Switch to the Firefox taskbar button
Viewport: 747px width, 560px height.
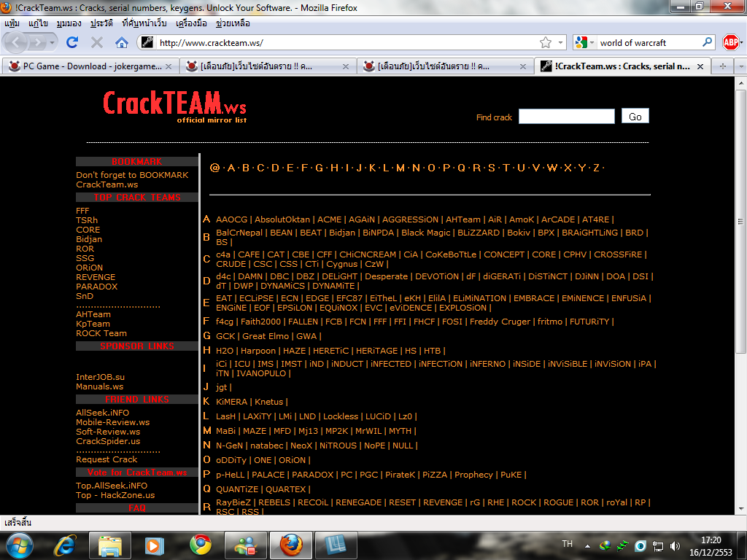(x=290, y=545)
